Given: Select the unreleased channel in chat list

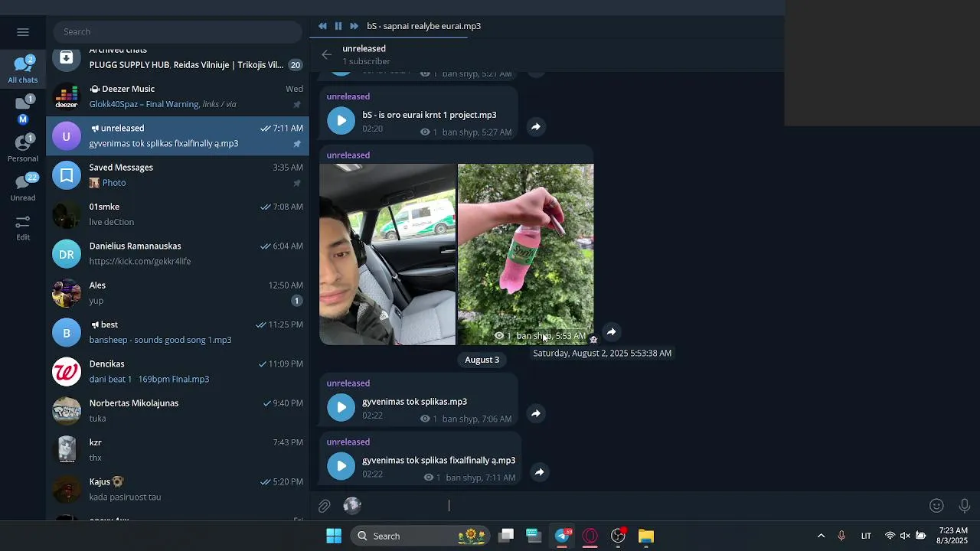Looking at the screenshot, I should tap(178, 136).
